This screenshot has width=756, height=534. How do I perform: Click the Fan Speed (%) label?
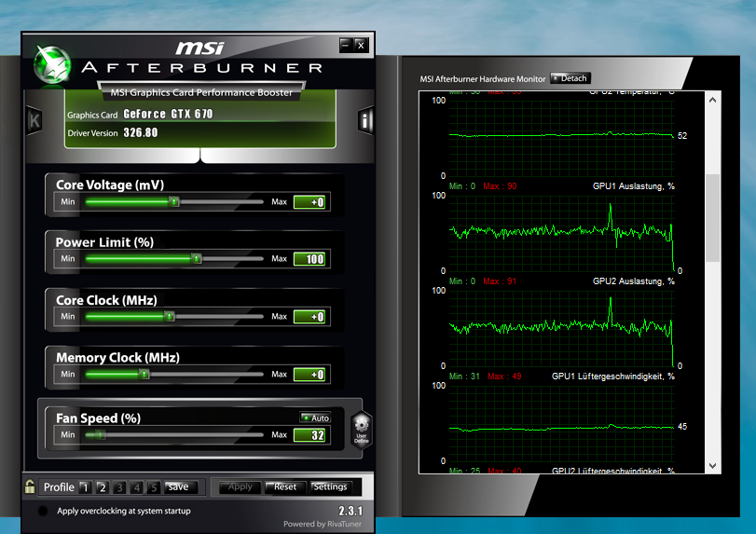[99, 418]
